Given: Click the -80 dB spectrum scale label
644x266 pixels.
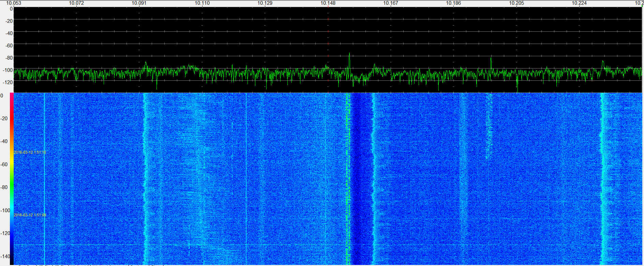Looking at the screenshot, I should 9,58.
